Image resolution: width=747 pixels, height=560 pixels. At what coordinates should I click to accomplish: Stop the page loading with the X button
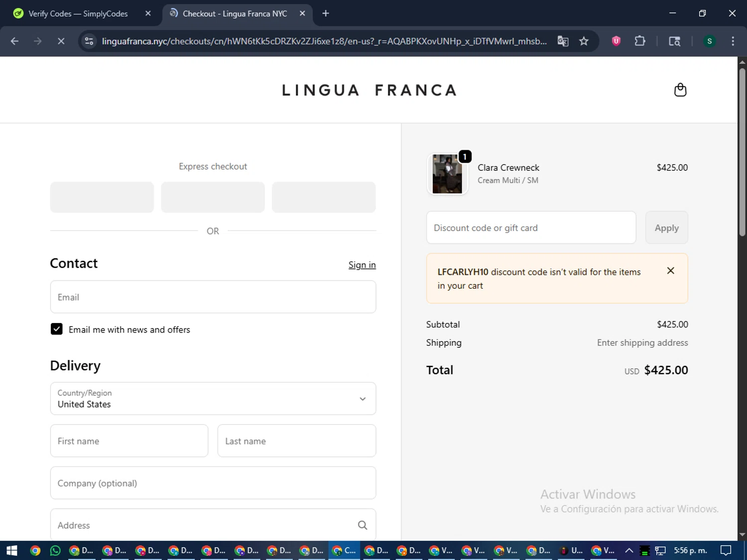[x=61, y=41]
